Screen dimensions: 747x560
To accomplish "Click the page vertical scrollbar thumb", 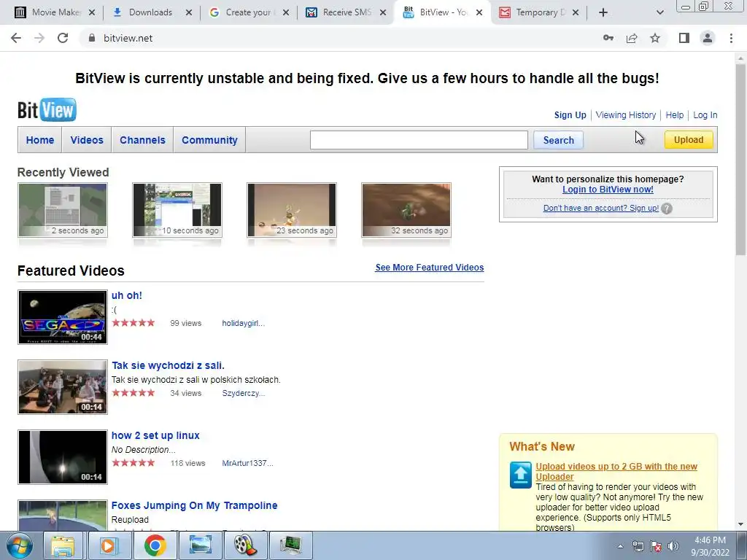I will 740,158.
